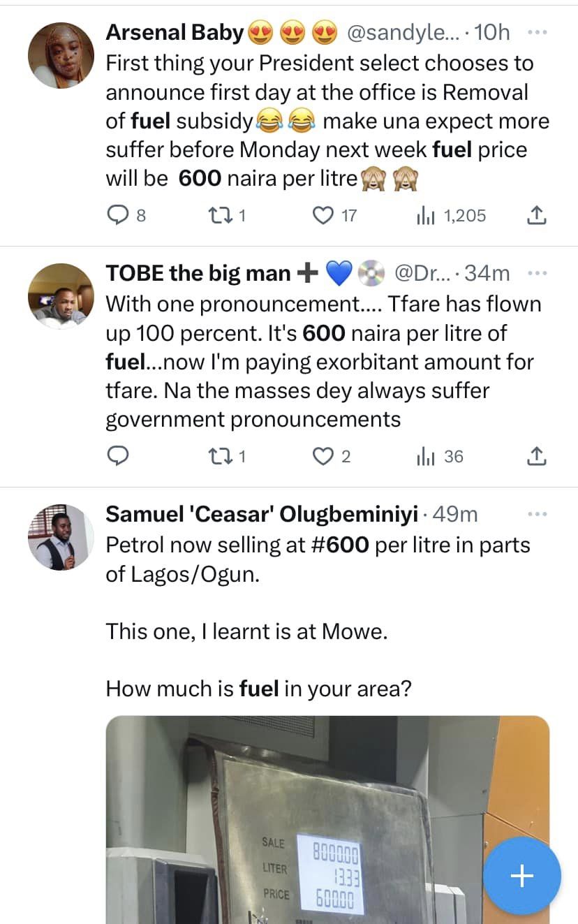
Task: Open more options for Samuel's tweet
Action: click(x=537, y=515)
